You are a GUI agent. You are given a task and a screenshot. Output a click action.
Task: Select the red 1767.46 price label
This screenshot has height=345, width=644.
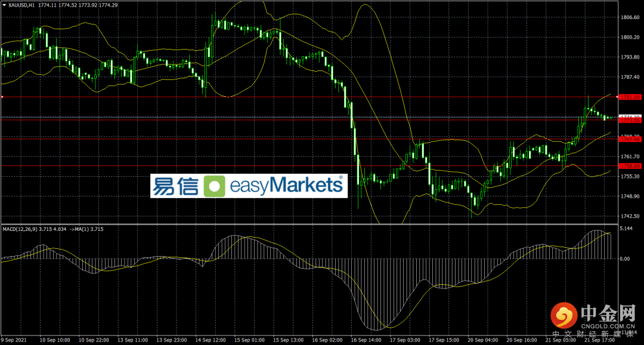630,140
